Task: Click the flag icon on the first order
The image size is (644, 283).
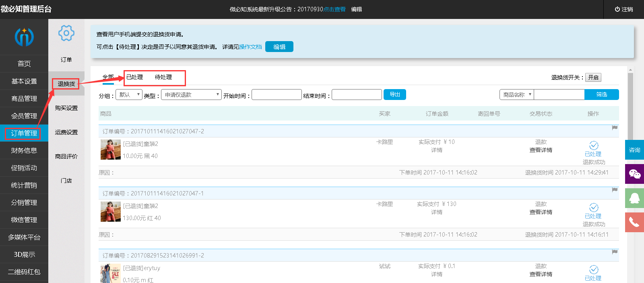Action: 615,128
